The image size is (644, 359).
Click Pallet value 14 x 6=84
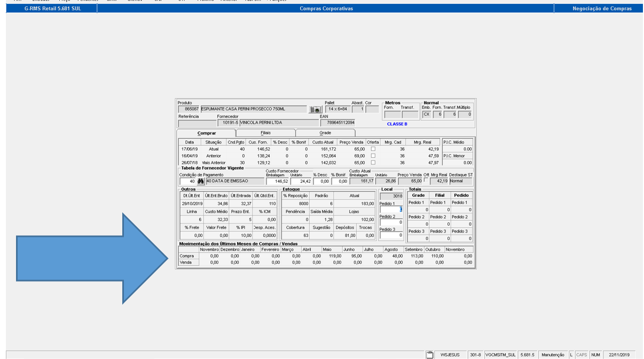(338, 109)
